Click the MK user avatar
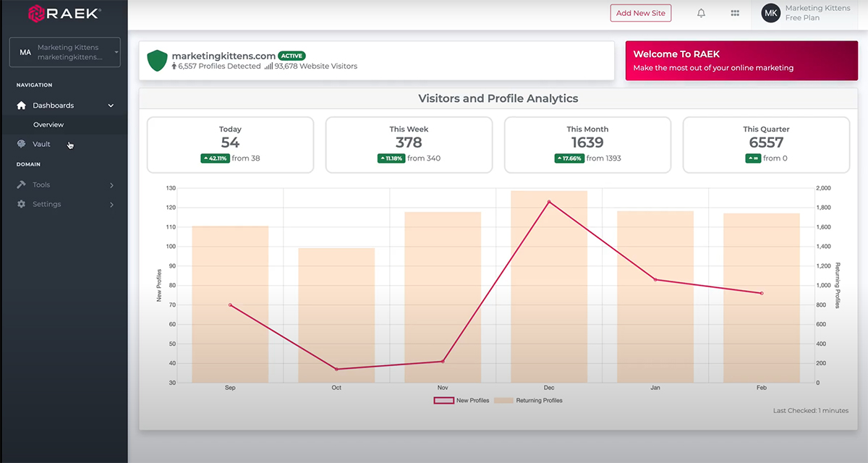 point(771,13)
